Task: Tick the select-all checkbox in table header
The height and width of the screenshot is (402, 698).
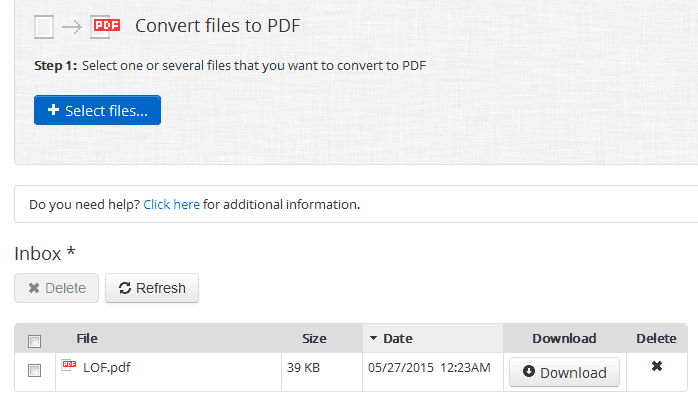Action: tap(34, 341)
